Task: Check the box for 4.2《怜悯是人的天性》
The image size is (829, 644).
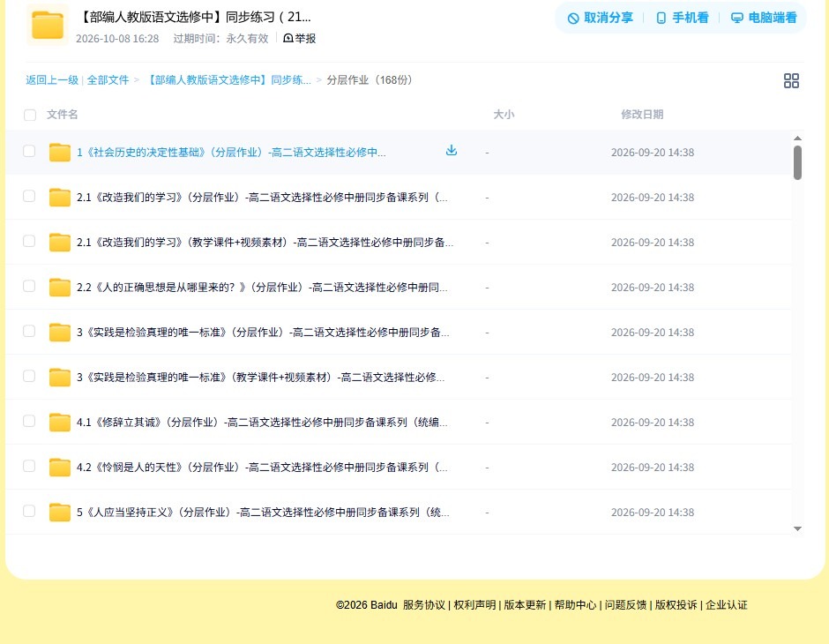Action: (29, 466)
